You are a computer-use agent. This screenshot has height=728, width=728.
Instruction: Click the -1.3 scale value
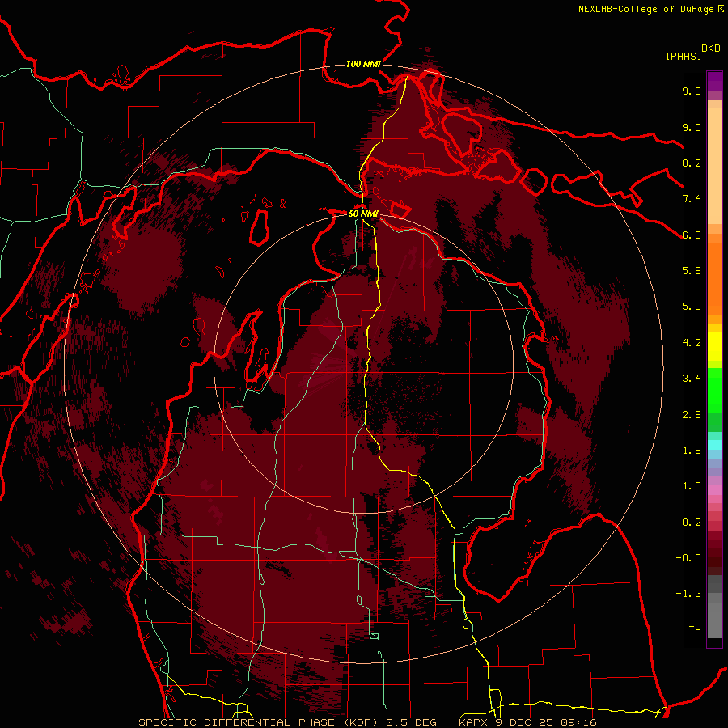click(x=688, y=594)
